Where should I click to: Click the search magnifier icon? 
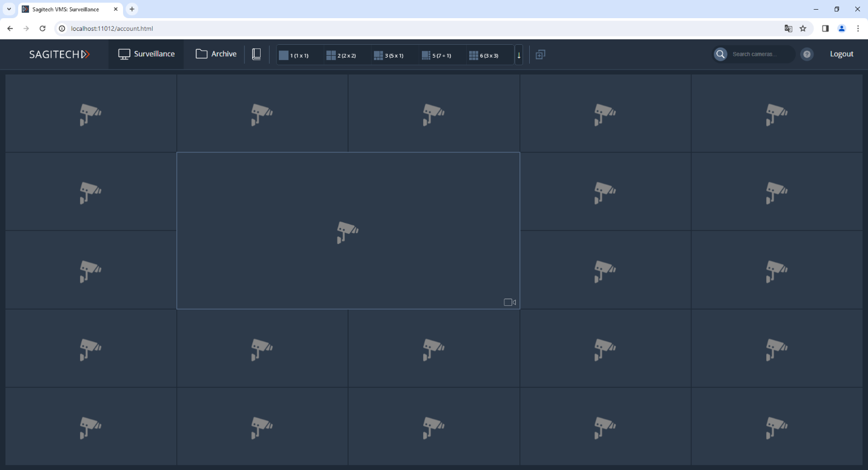click(720, 55)
